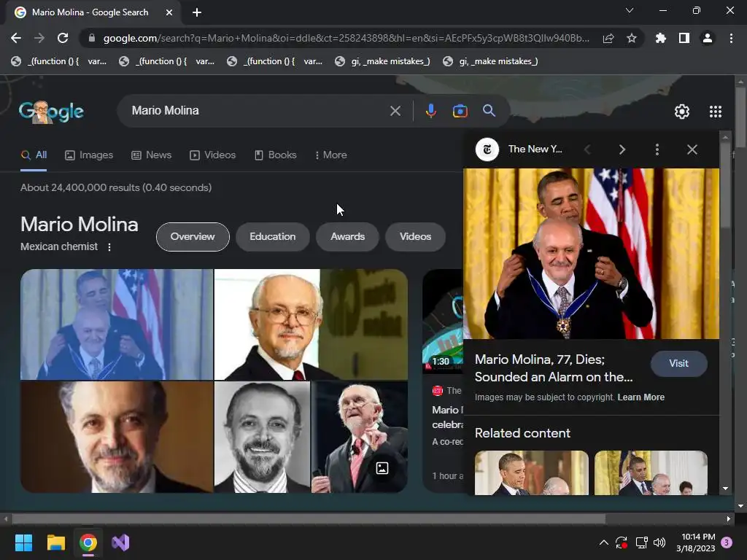Open the portrait with glasses thumbnail

311,324
